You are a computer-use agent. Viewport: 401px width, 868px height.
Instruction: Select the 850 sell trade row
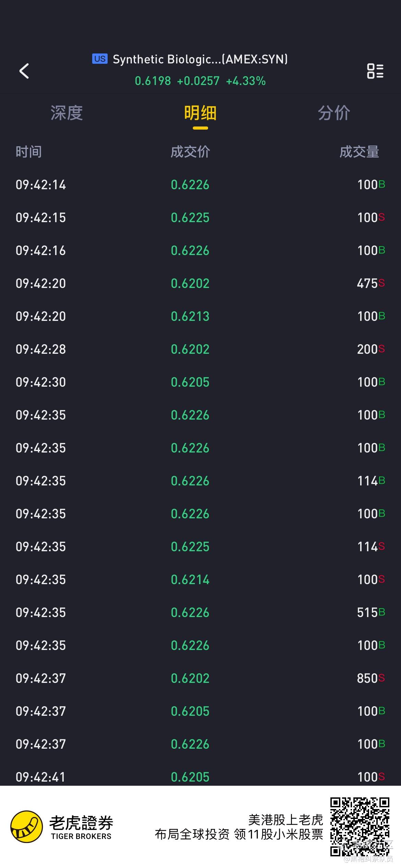pos(200,678)
